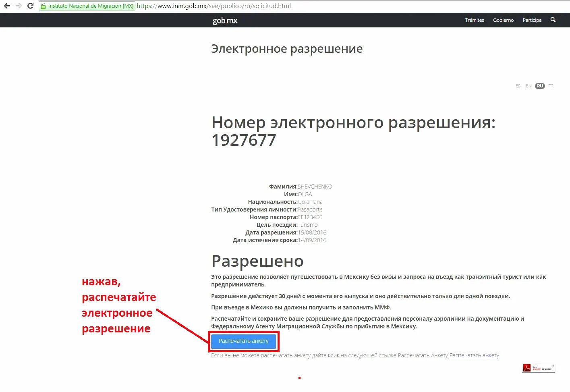Switch the language to ES
Viewport: 570px width, 392px height.
[518, 86]
